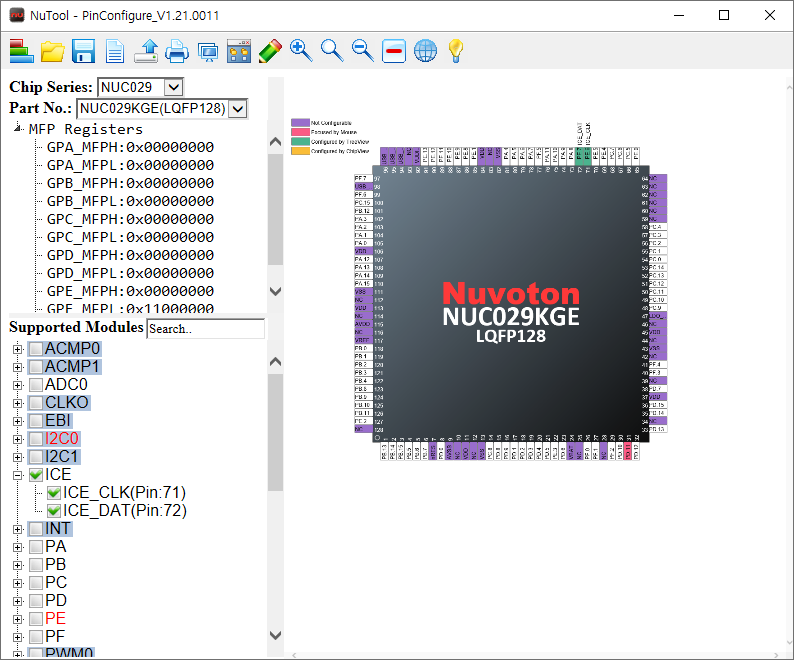The height and width of the screenshot is (660, 794).
Task: Toggle the ACMP0 module checkbox
Action: (36, 349)
